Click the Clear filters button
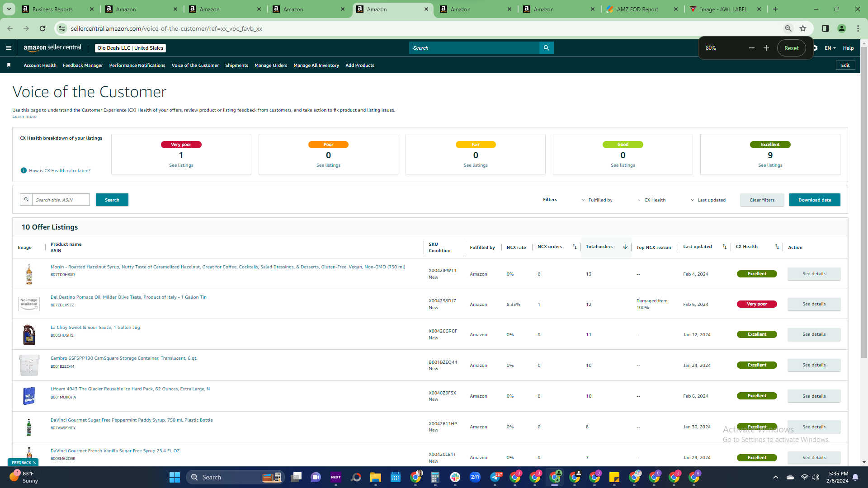Screen dimensions: 868x488 pyautogui.click(x=762, y=200)
